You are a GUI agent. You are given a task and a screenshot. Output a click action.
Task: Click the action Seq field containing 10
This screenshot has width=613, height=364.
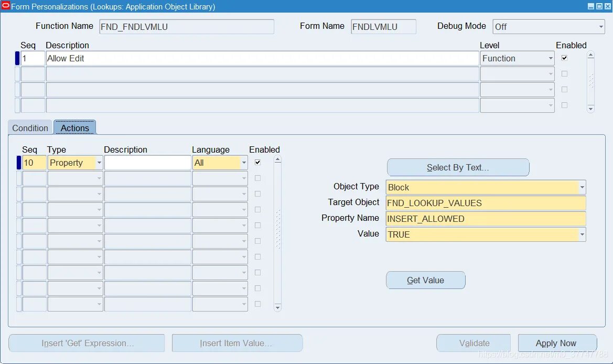coord(35,163)
